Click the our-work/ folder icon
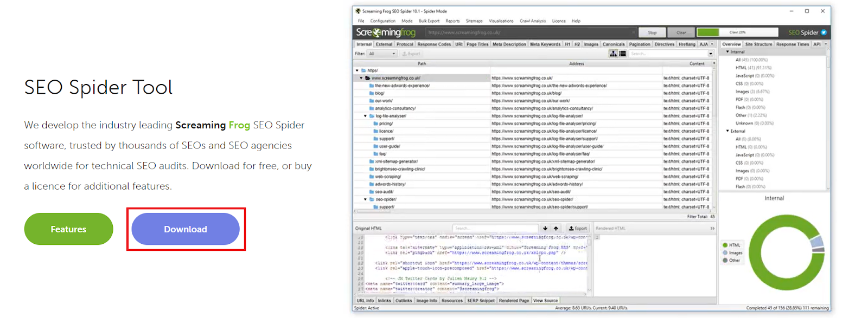This screenshot has height=318, width=868. pos(372,101)
